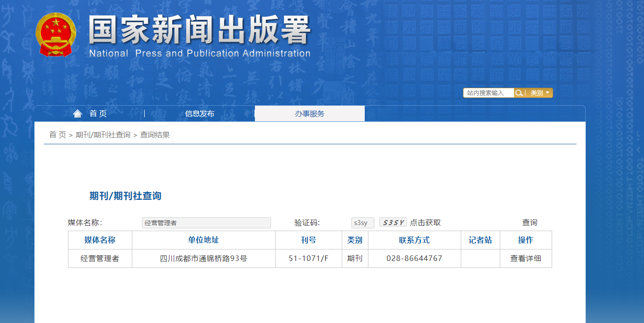Viewport: 644px width, 323px height.
Task: Click phone number 028-86644767
Action: click(x=414, y=258)
